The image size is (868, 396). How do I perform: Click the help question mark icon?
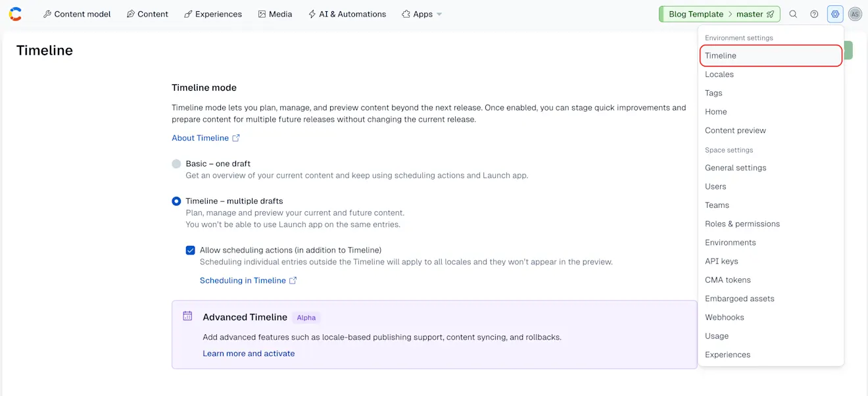coord(814,14)
